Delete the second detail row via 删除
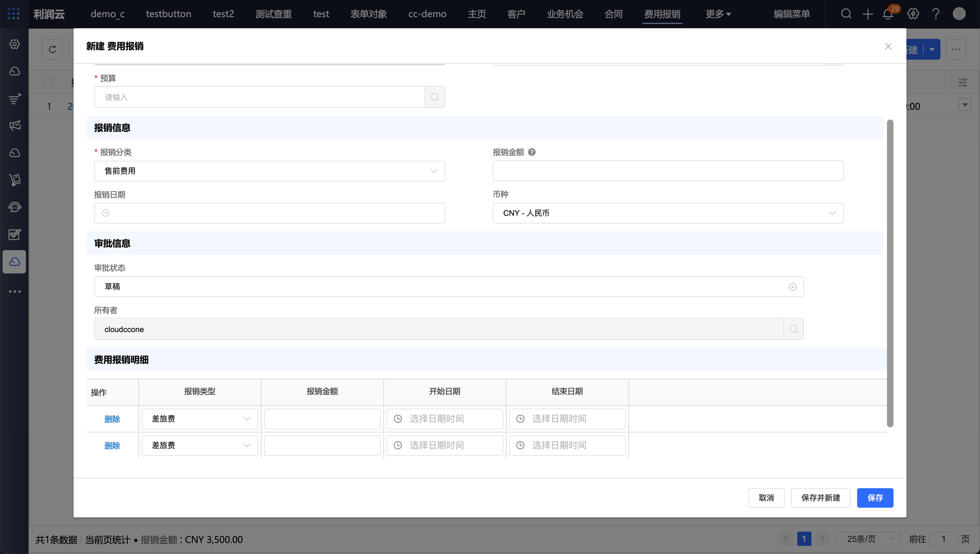This screenshot has height=554, width=980. [x=112, y=446]
